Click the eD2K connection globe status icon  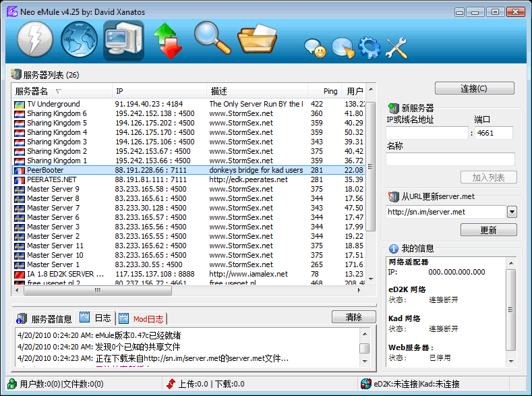[366, 384]
